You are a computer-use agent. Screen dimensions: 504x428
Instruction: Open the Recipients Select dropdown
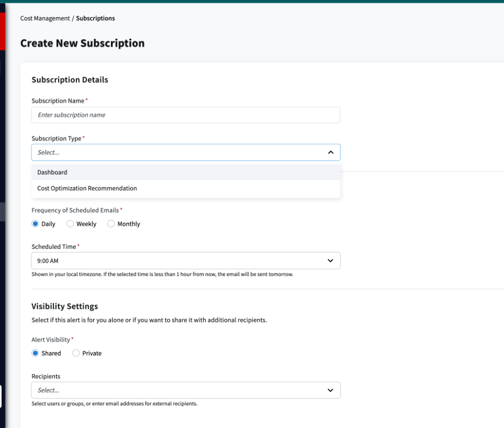(x=186, y=390)
